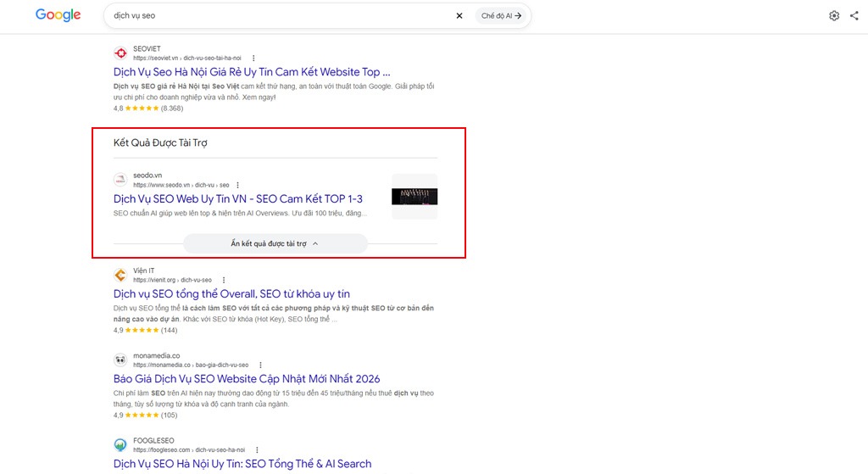The height and width of the screenshot is (474, 868).
Task: Open more options for seodo.vn result
Action: (237, 185)
